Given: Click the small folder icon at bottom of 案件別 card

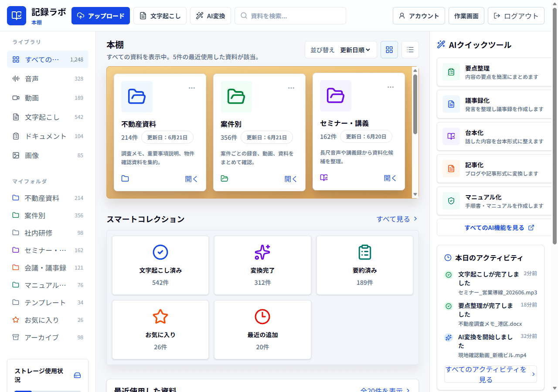Looking at the screenshot, I should (x=225, y=179).
